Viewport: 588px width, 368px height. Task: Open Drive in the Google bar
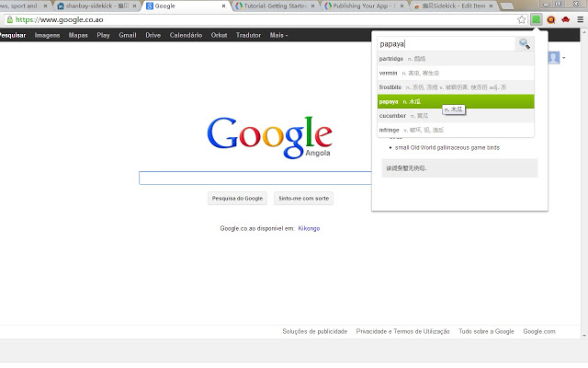pos(153,35)
